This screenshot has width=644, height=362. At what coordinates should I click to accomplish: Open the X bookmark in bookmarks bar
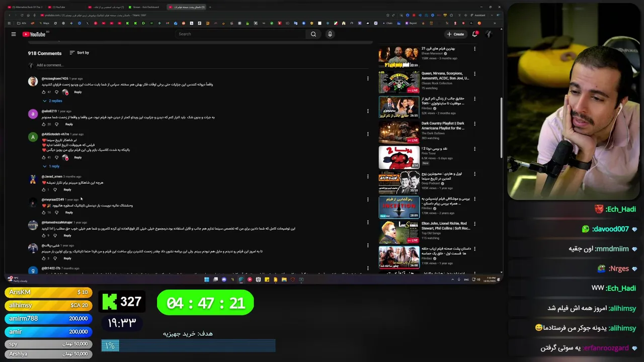point(88,23)
